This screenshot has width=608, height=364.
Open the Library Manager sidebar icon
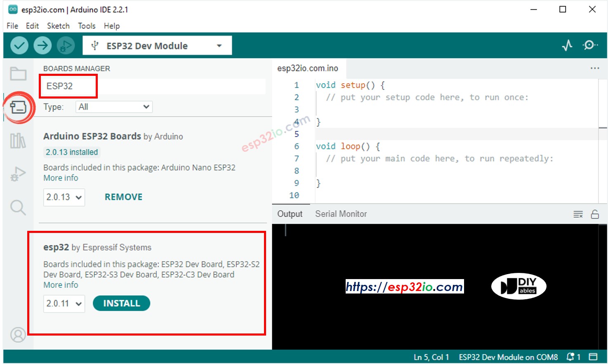pyautogui.click(x=18, y=141)
